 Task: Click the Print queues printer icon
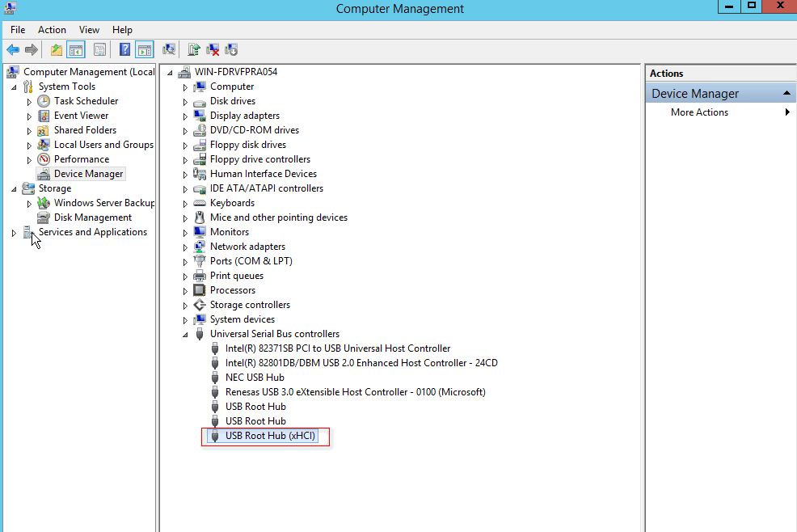coord(200,276)
